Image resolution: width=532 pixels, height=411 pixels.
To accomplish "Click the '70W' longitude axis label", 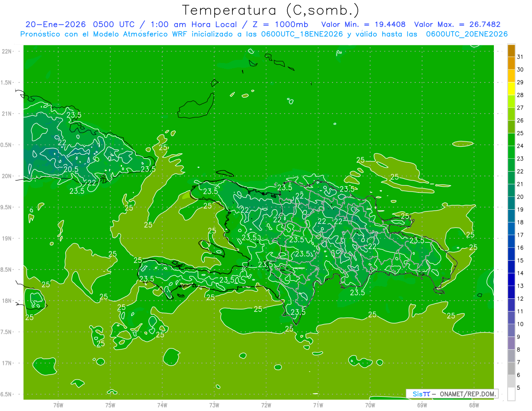I will 370,405.
